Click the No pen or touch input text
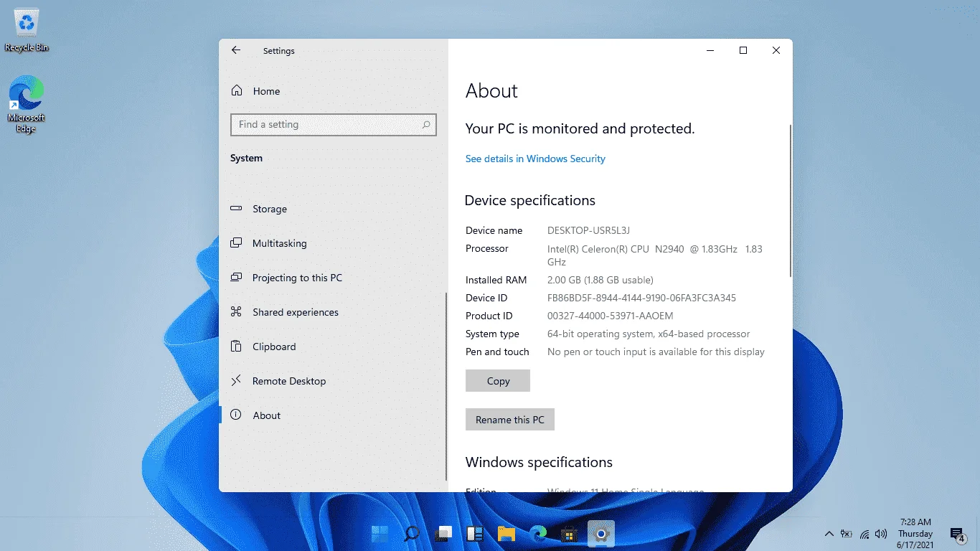The height and width of the screenshot is (551, 980). point(656,352)
